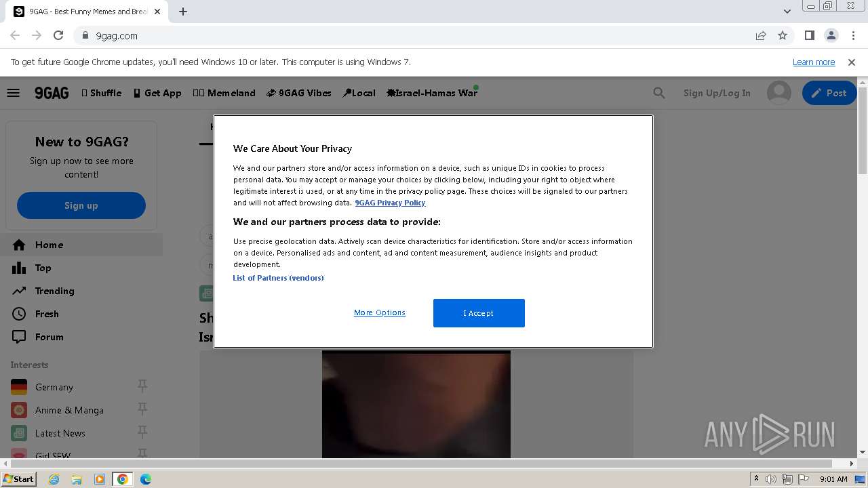The width and height of the screenshot is (868, 488).
Task: Open a new Chrome tab
Action: (183, 12)
